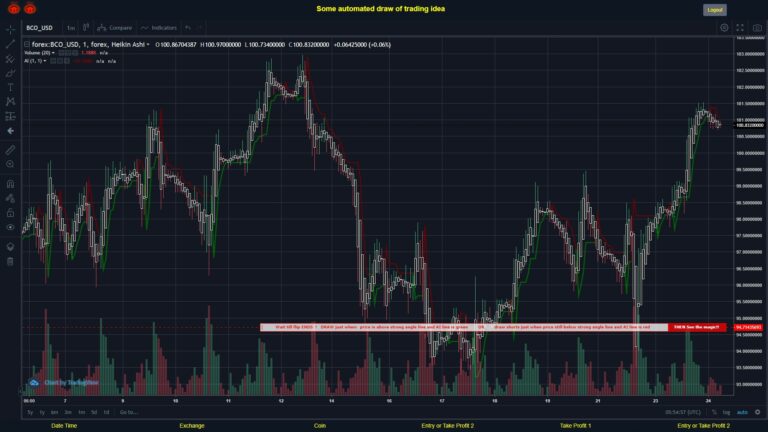Select the 1d time range
The width and height of the screenshot is (768, 432).
106,412
